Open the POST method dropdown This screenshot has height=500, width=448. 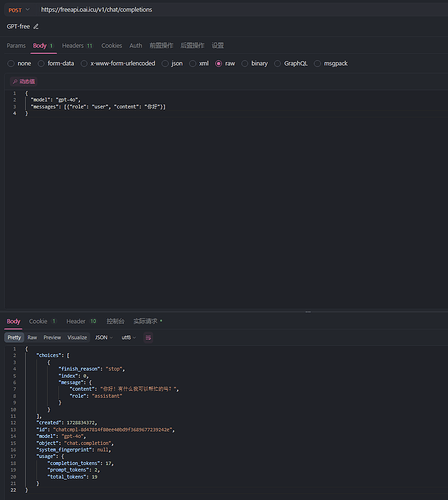tap(19, 10)
